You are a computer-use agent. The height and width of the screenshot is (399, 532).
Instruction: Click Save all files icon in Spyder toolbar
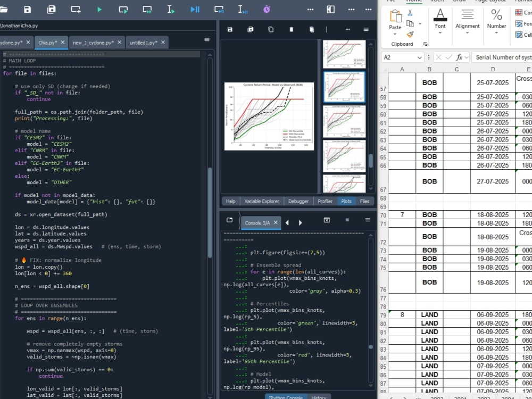click(x=51, y=10)
